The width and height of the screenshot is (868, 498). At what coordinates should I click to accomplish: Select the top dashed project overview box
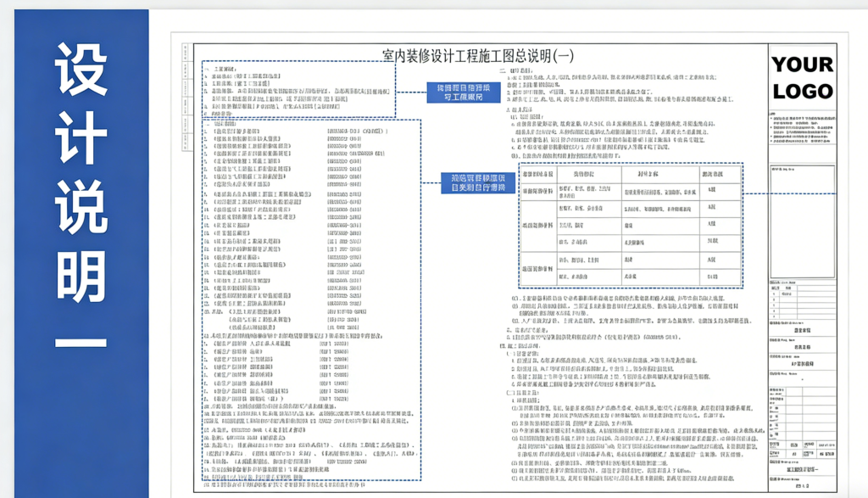coord(298,88)
